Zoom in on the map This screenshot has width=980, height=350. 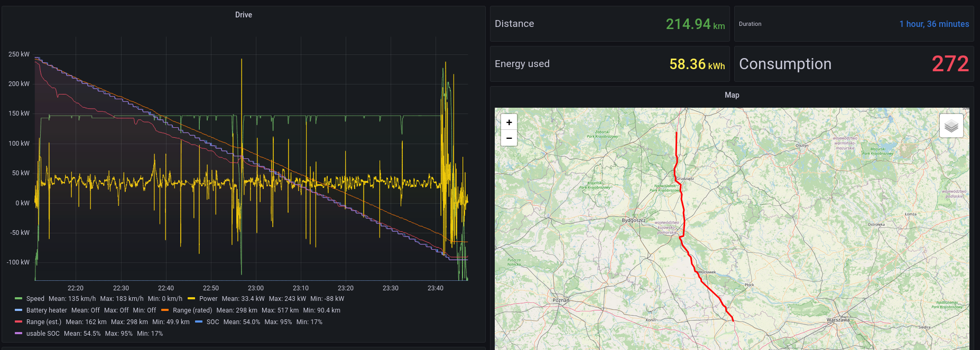tap(509, 122)
